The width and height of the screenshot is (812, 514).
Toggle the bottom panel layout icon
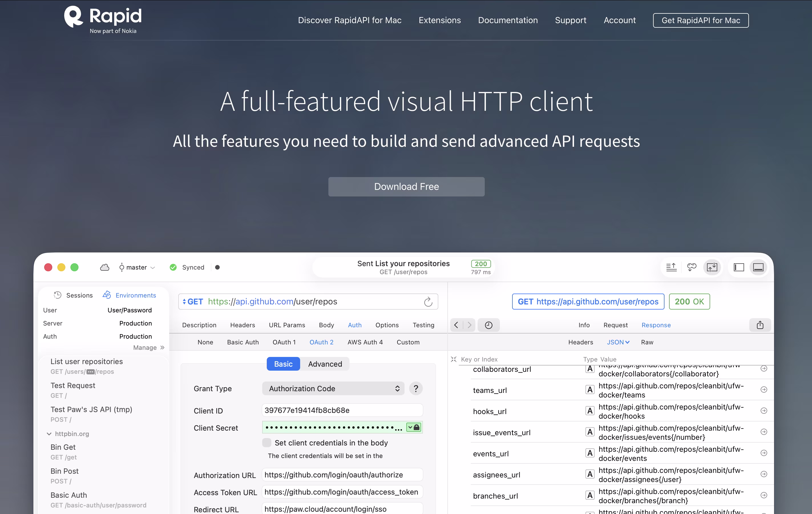[758, 267]
